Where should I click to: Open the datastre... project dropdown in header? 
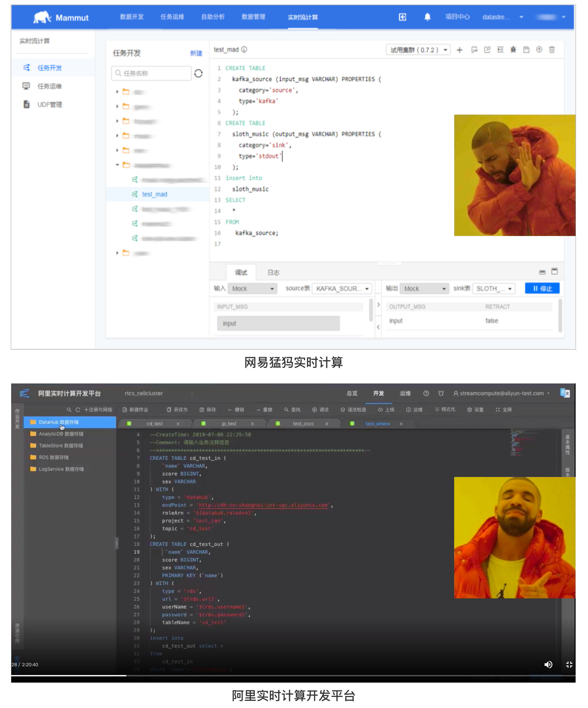click(x=503, y=17)
